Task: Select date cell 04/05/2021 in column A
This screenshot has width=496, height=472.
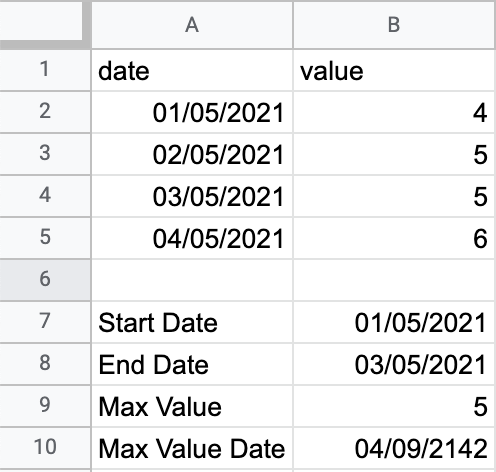Action: [192, 238]
